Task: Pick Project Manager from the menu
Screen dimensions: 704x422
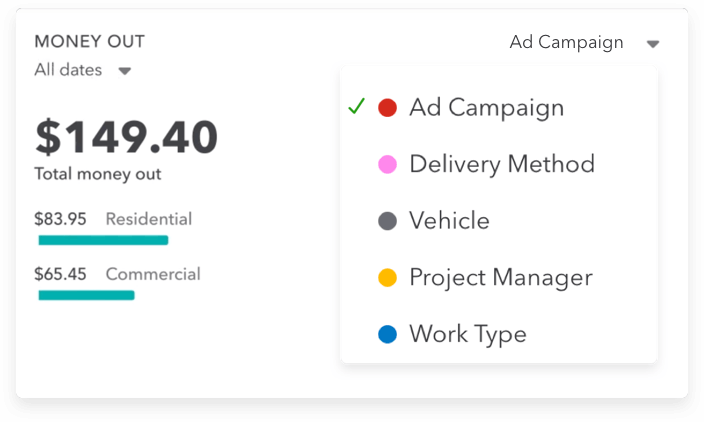Action: pyautogui.click(x=501, y=278)
